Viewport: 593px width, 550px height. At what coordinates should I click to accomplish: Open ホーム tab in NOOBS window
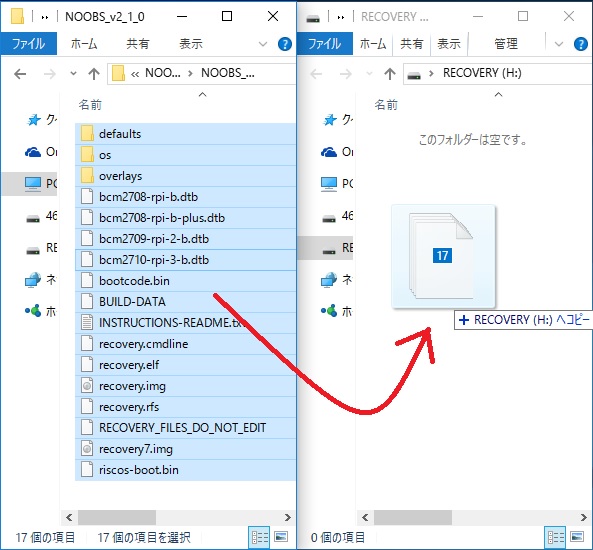(x=84, y=44)
